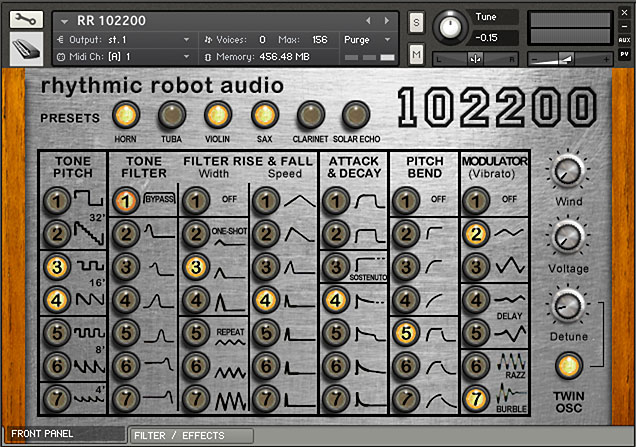Select Modulator button 1 OFF
The height and width of the screenshot is (447, 636).
(x=476, y=201)
